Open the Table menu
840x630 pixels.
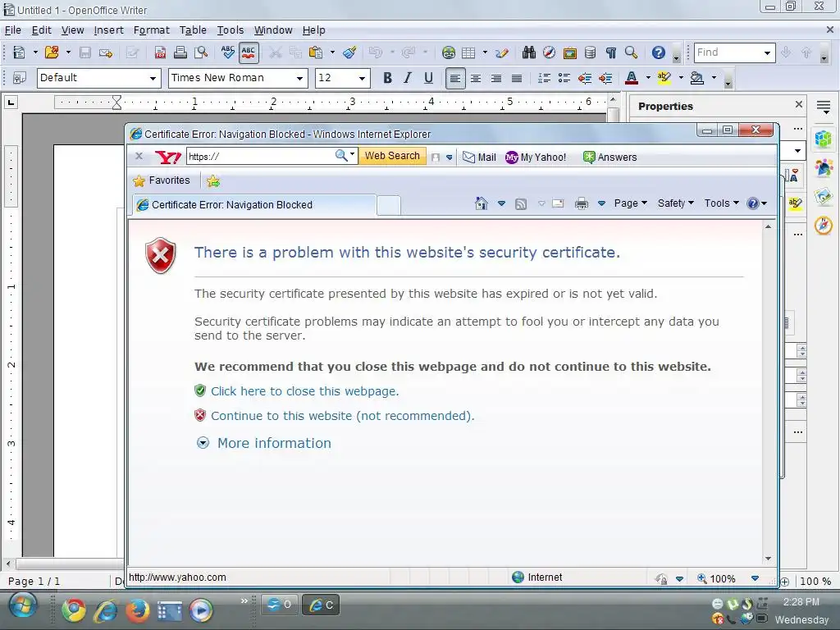coord(193,30)
